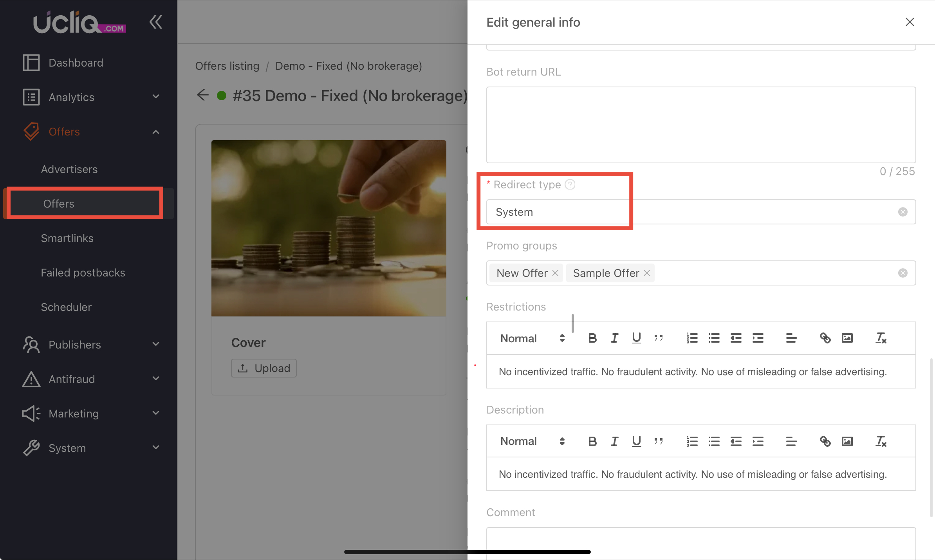Insert ordered list in Description editor
Viewport: 935px width, 560px height.
692,441
